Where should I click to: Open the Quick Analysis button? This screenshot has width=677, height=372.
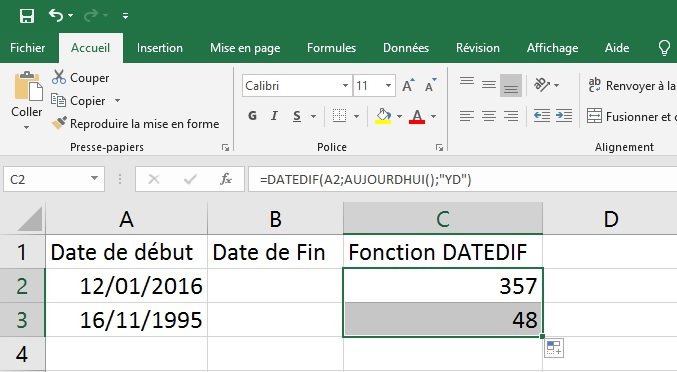pos(554,348)
